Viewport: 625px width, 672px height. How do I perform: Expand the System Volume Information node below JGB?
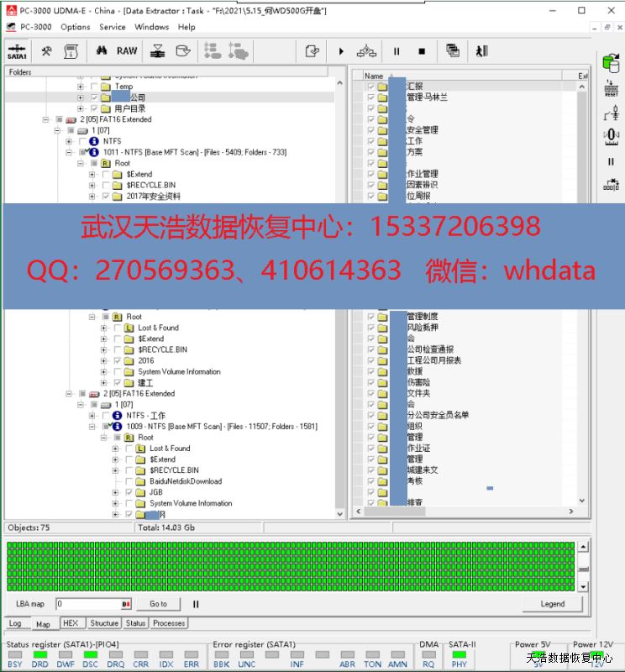pos(116,503)
